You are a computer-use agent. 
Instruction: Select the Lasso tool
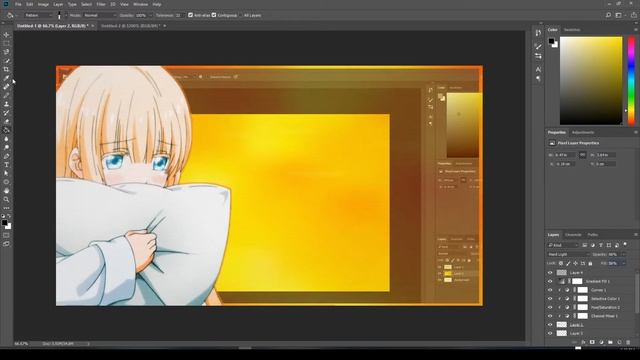[6, 52]
